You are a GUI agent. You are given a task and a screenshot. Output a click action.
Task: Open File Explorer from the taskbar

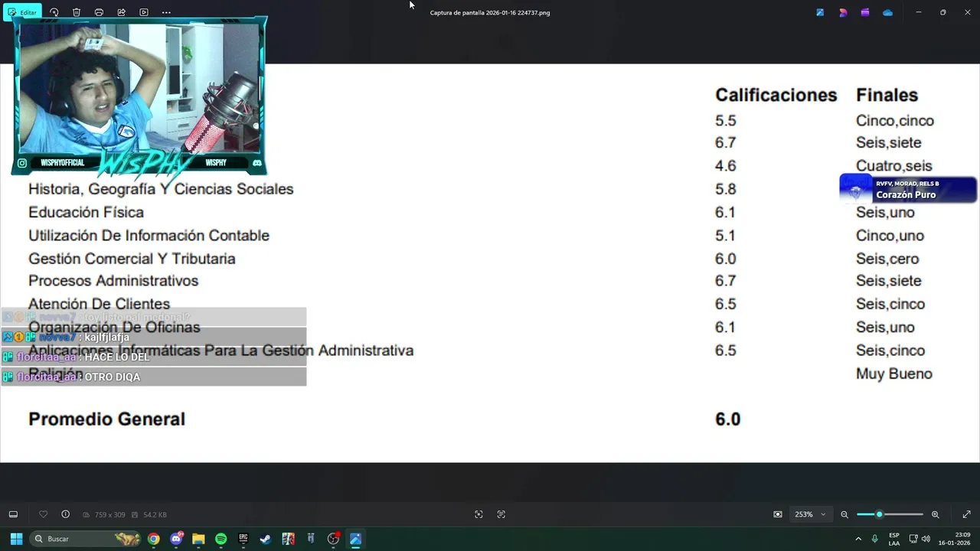point(198,539)
